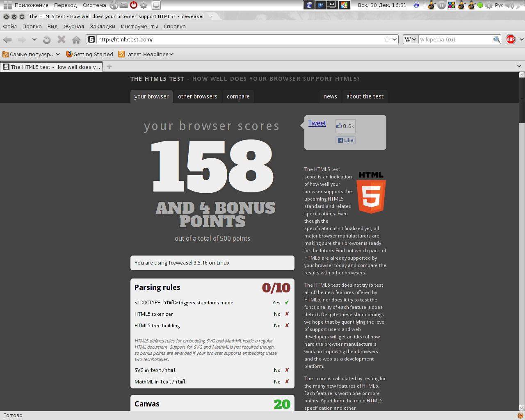This screenshot has width=525, height=420.
Task: Switch to the 'compare' tab
Action: click(x=238, y=96)
